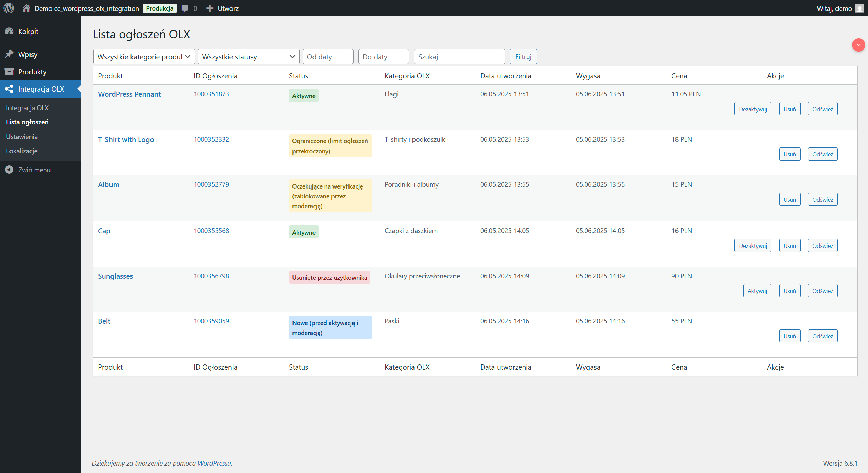868x473 pixels.
Task: Focus the Od daty date field
Action: [x=328, y=57]
